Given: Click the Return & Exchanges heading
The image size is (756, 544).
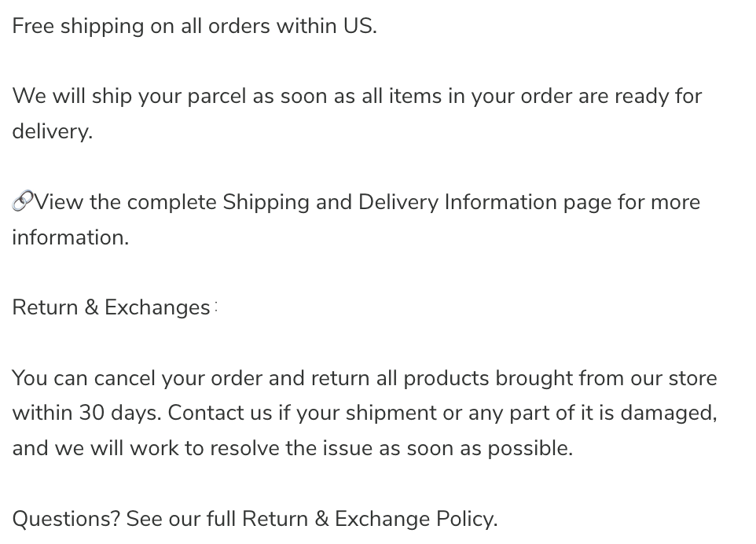Looking at the screenshot, I should point(112,307).
